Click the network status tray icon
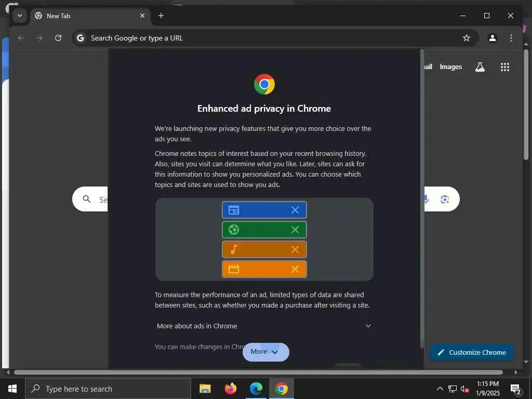This screenshot has height=399, width=532. 453,389
